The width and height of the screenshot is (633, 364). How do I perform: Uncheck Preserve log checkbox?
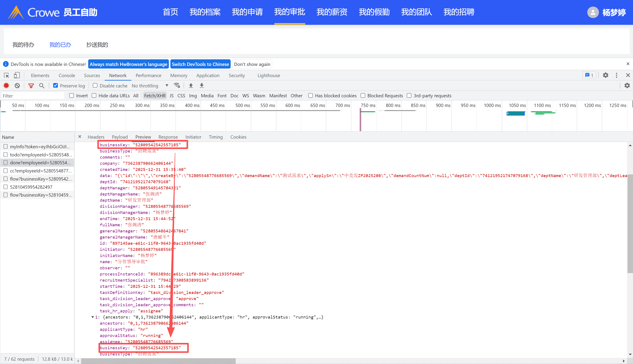(x=56, y=85)
